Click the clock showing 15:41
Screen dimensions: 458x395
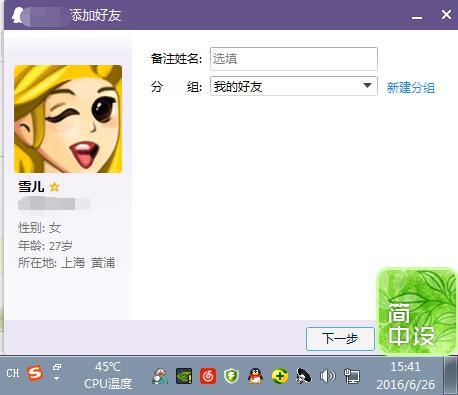click(406, 375)
